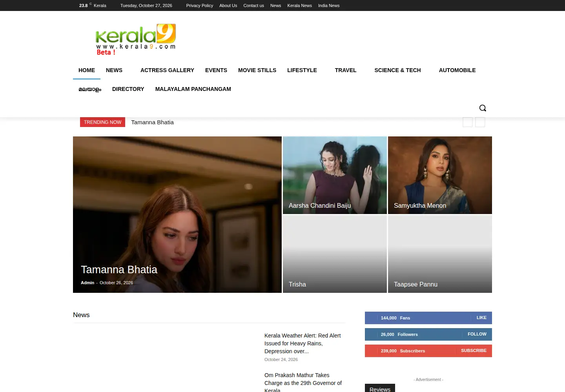
Task: Click the October 26, 2026 post date
Action: coord(116,283)
